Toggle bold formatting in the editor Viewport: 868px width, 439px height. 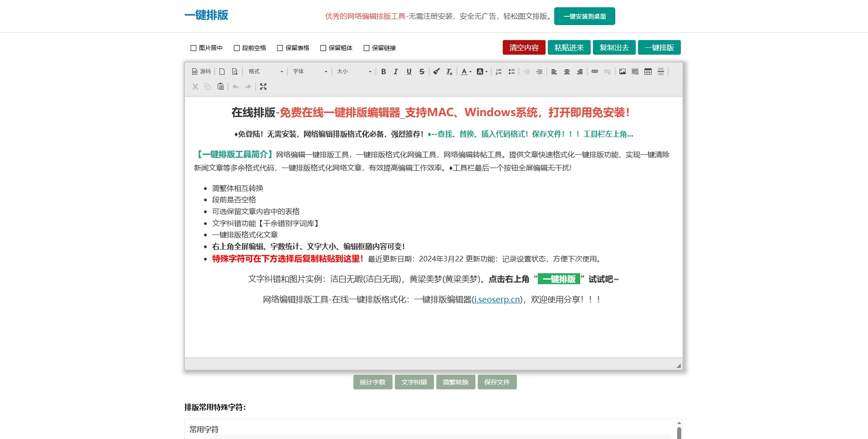click(x=383, y=71)
